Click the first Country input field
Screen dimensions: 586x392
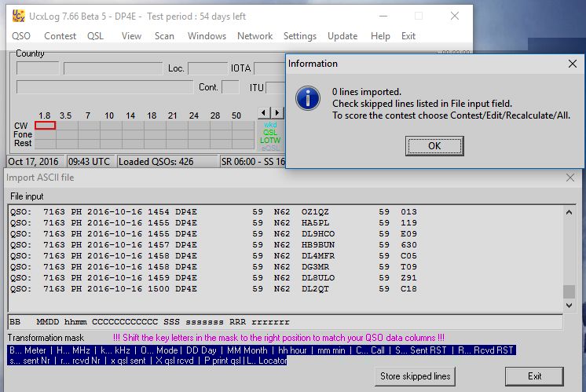coord(38,68)
